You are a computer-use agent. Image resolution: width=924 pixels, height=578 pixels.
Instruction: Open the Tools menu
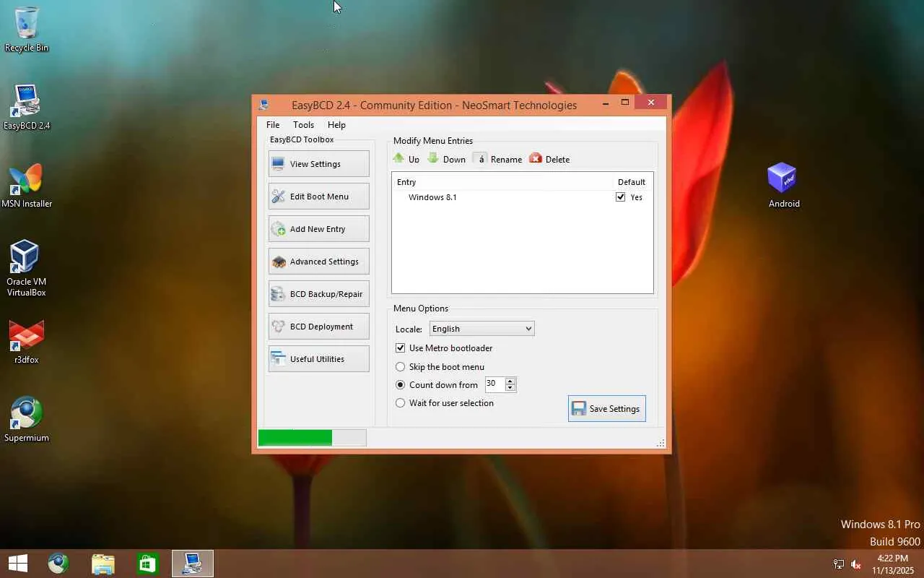coord(303,125)
